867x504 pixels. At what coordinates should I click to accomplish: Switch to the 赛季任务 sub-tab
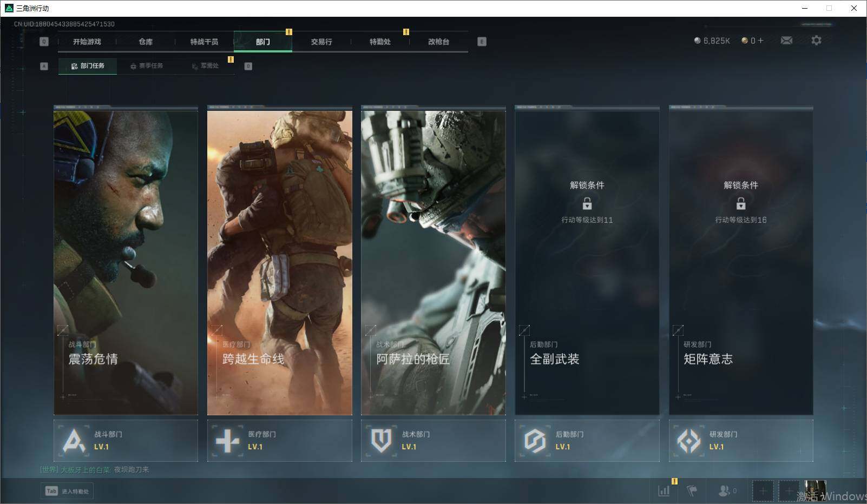click(146, 66)
